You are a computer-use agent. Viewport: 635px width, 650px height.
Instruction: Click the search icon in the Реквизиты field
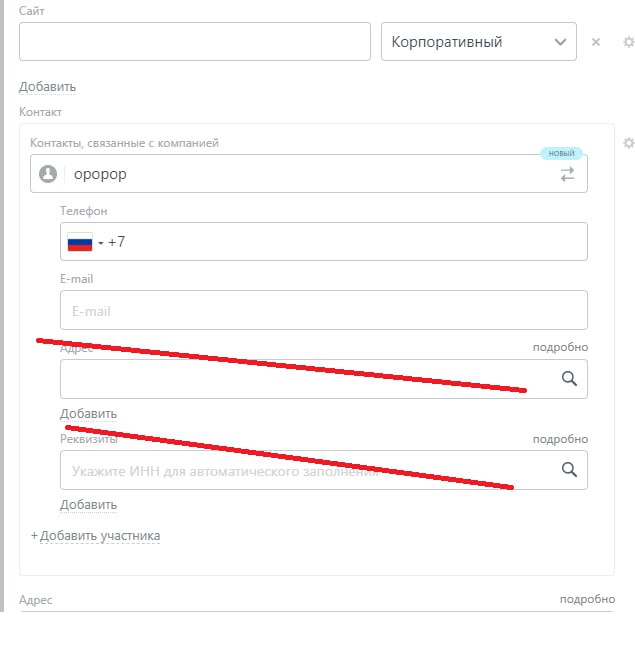click(x=569, y=470)
